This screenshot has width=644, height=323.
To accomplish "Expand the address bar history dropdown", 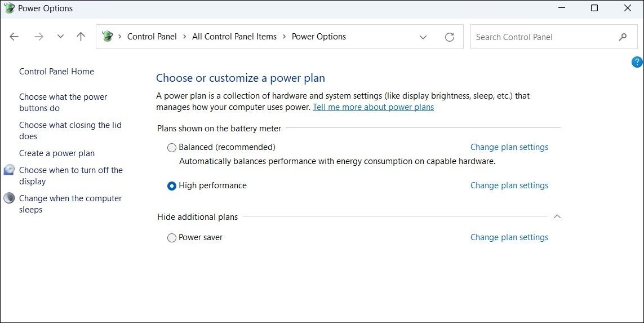I will (x=423, y=37).
